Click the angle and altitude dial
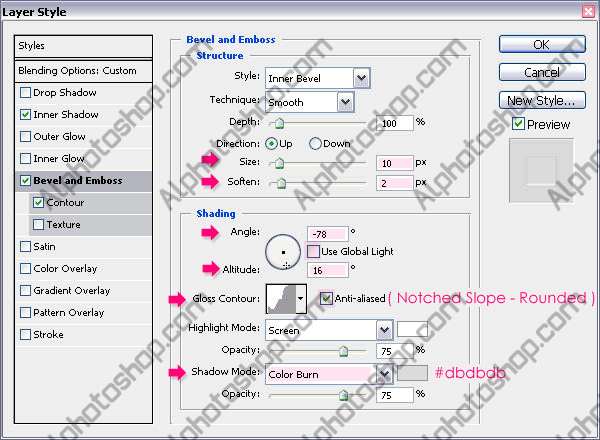 pyautogui.click(x=283, y=252)
